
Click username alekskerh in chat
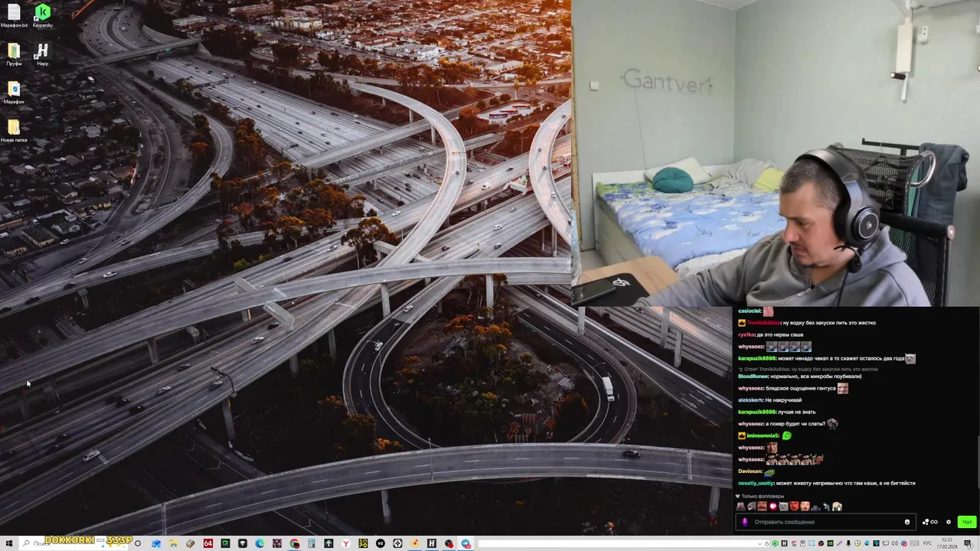(750, 400)
